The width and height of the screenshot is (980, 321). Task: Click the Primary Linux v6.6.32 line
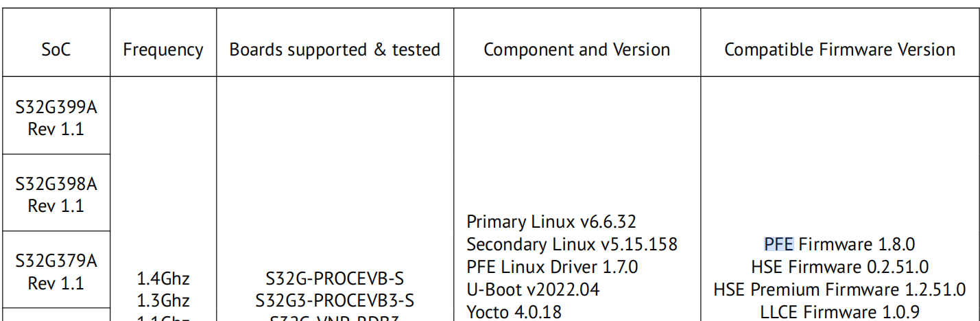tap(551, 222)
